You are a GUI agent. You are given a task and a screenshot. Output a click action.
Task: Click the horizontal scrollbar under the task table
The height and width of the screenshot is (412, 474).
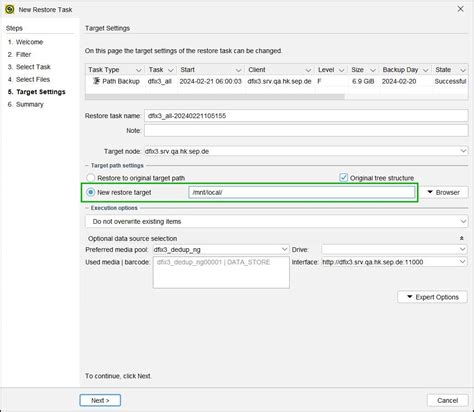pyautogui.click(x=215, y=97)
